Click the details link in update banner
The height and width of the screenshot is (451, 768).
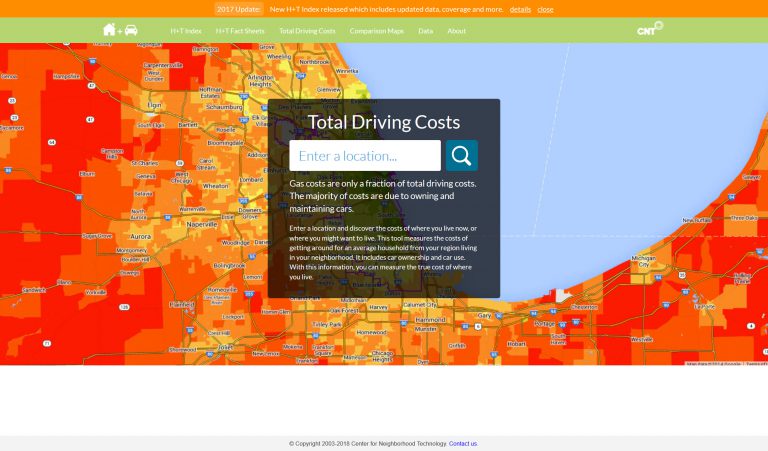click(520, 9)
